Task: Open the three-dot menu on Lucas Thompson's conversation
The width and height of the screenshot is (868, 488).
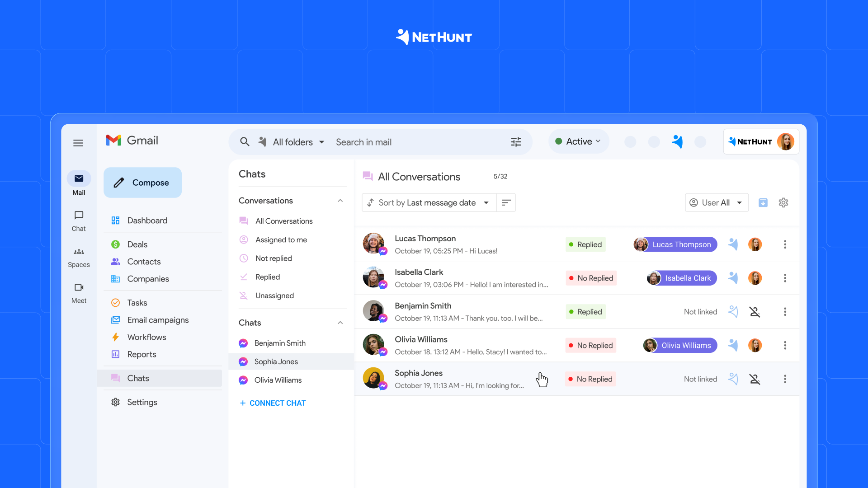Action: pos(785,244)
